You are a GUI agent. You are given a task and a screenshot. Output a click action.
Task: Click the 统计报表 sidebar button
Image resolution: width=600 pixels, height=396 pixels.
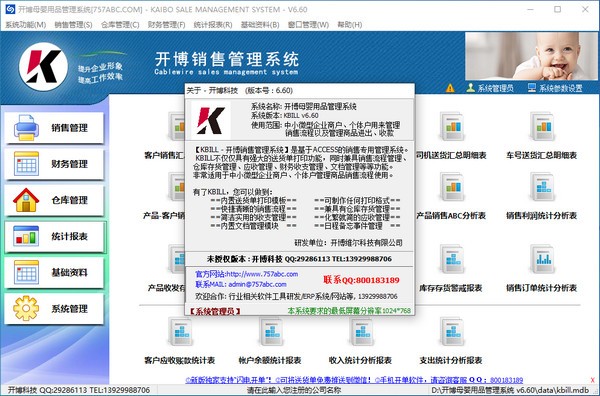54,236
